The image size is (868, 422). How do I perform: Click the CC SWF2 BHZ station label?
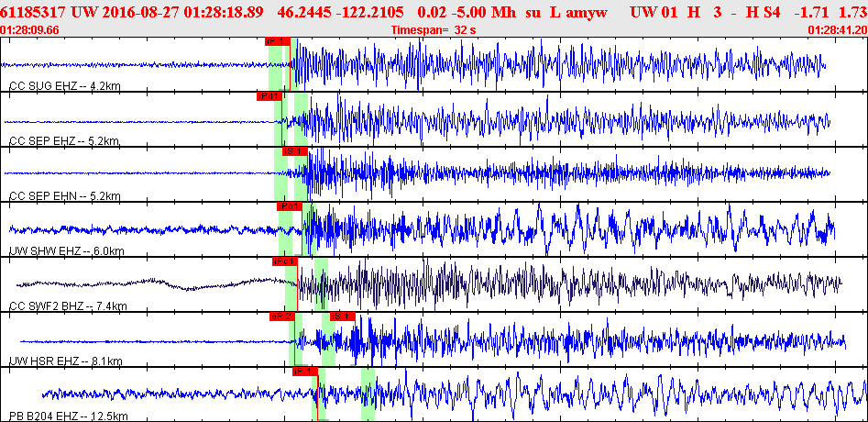pos(68,306)
